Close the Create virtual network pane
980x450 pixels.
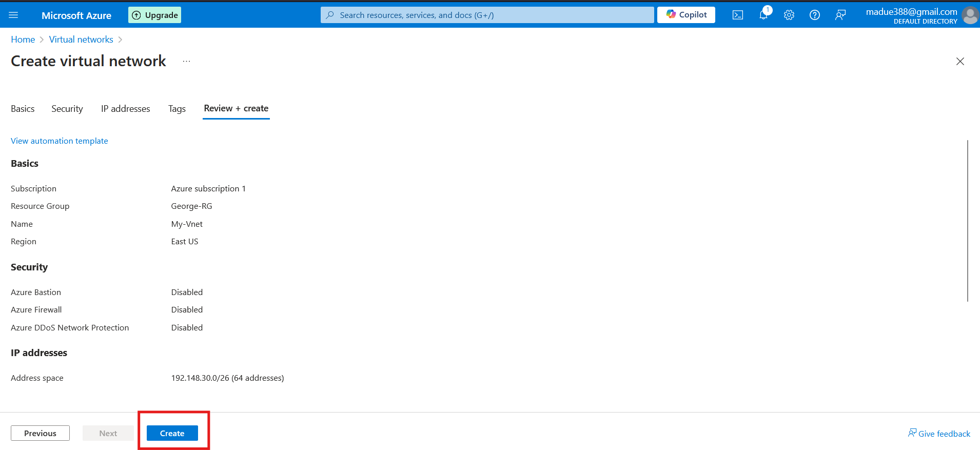960,62
